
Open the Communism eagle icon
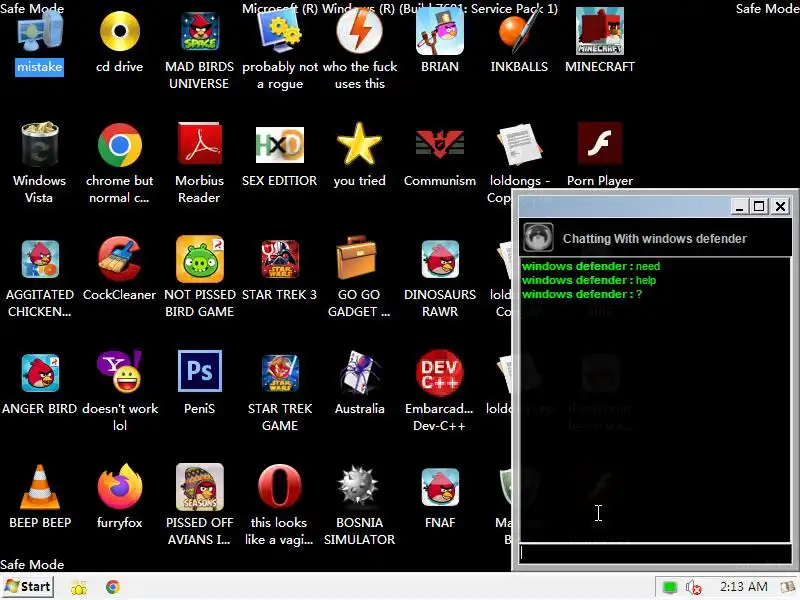440,144
